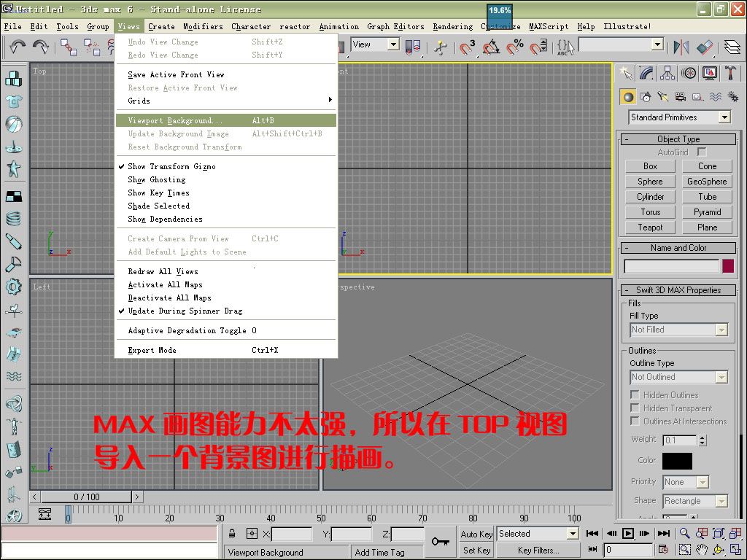Viewport: 747px width, 560px height.
Task: Collapse the Object Type rollout
Action: pyautogui.click(x=678, y=139)
